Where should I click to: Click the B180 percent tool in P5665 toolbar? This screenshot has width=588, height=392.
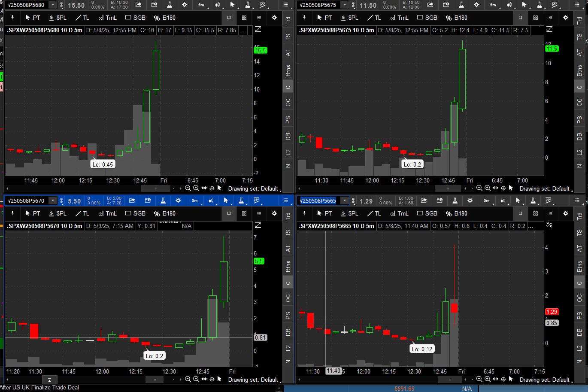click(x=457, y=213)
